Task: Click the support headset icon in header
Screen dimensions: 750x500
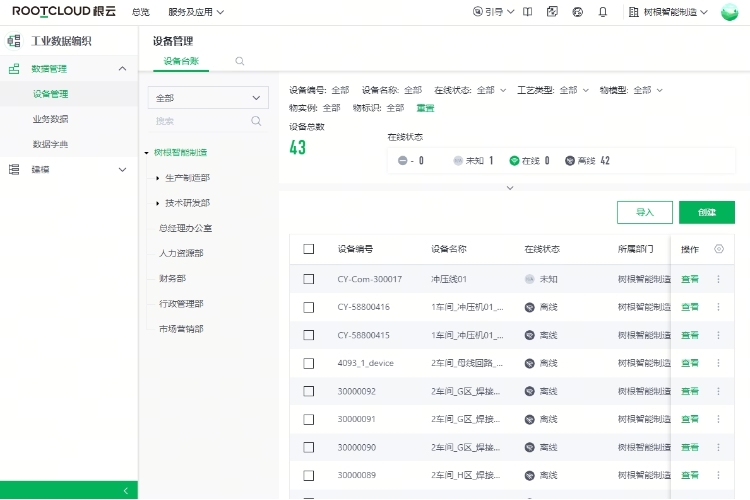Action: point(578,12)
